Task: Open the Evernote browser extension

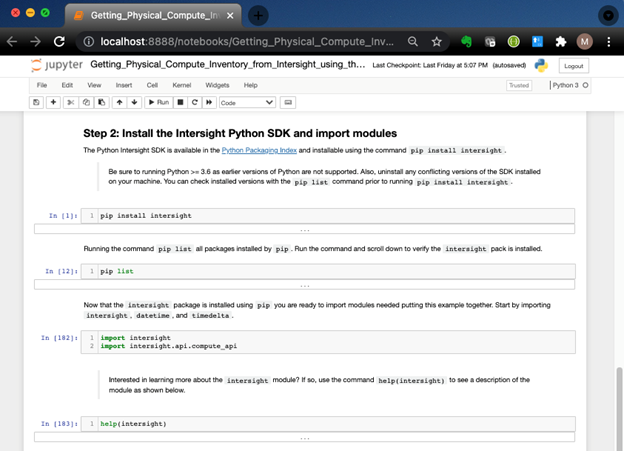Action: tap(466, 42)
